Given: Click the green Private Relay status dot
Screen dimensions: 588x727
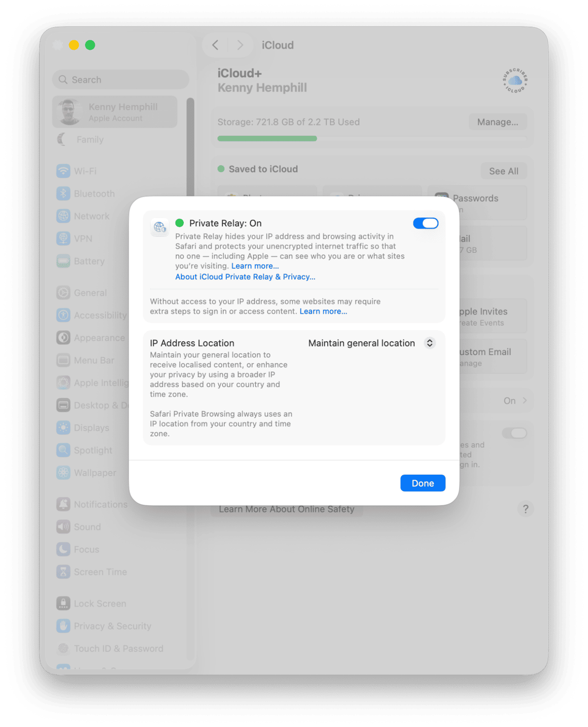Looking at the screenshot, I should click(179, 223).
